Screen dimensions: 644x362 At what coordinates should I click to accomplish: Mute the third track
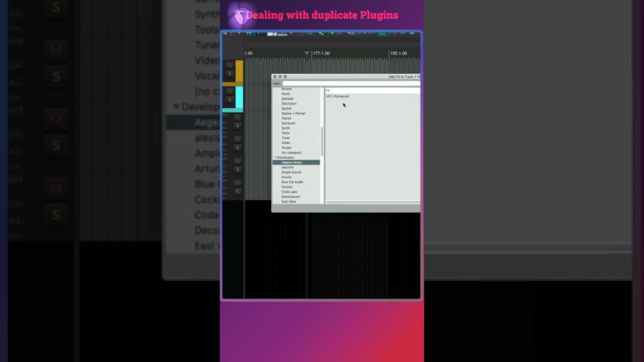click(238, 117)
